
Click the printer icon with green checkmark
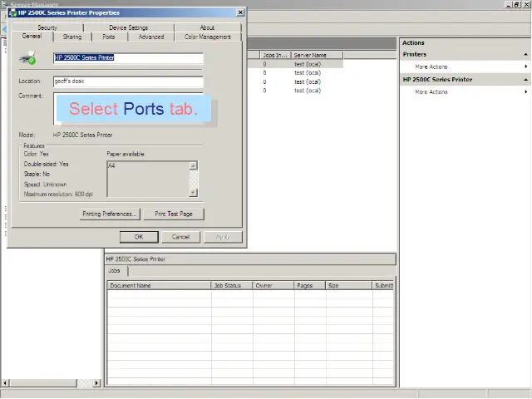[x=27, y=57]
